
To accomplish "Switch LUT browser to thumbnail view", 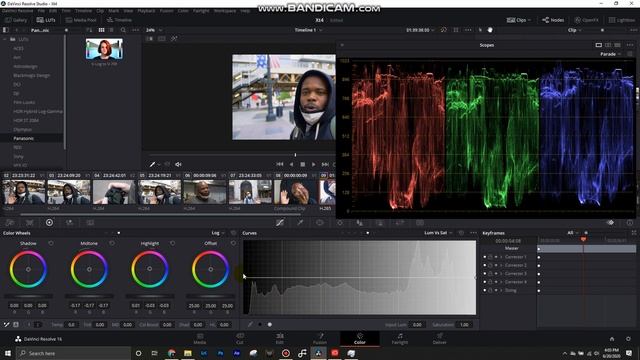I will point(101,30).
